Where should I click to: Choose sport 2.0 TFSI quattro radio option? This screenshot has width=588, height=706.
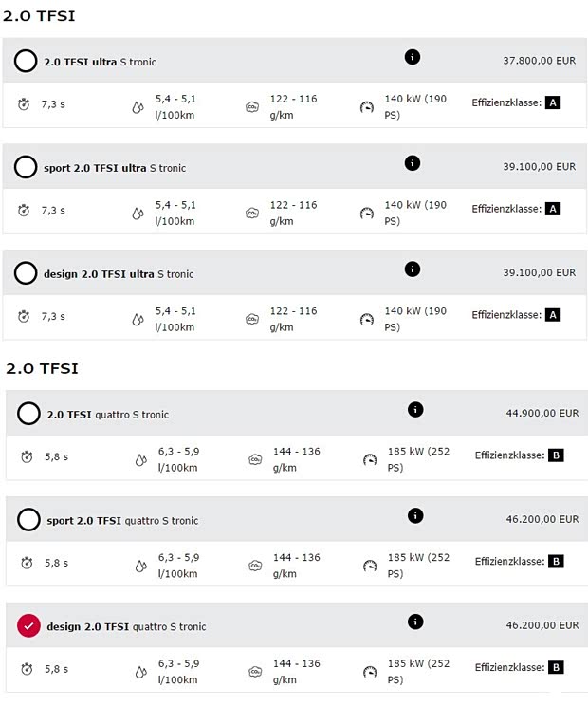(29, 521)
